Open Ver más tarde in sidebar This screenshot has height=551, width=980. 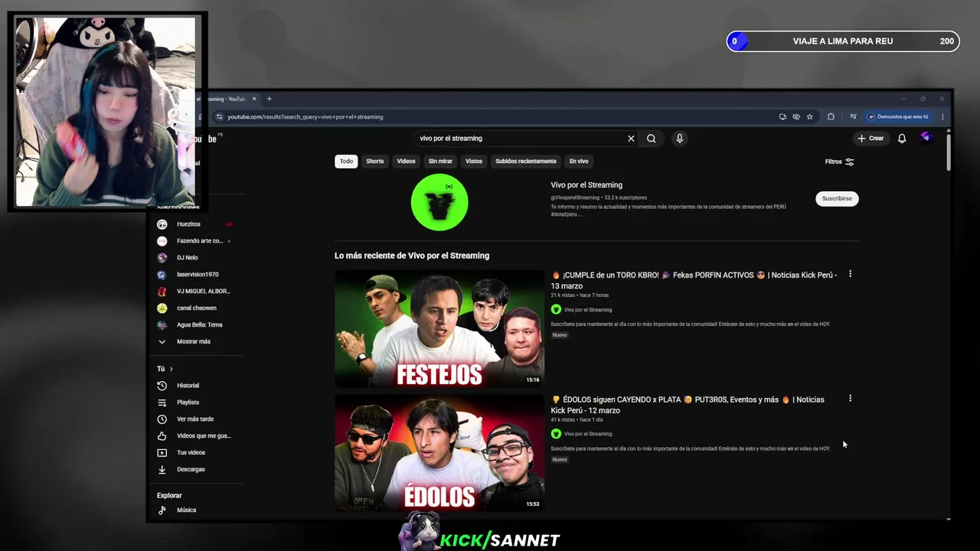pyautogui.click(x=194, y=419)
